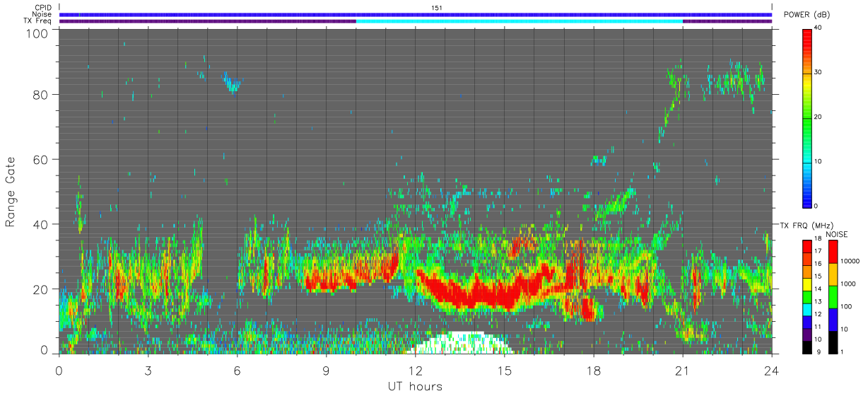Click the right purple TX Freq segment after 21 UT
This screenshot has height=401, width=868.
click(727, 21)
